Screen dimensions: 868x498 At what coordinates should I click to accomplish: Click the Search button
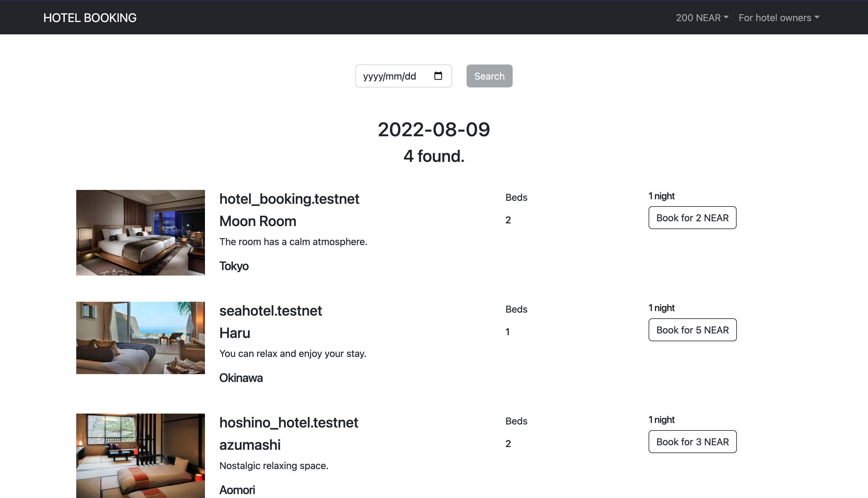[x=489, y=76]
